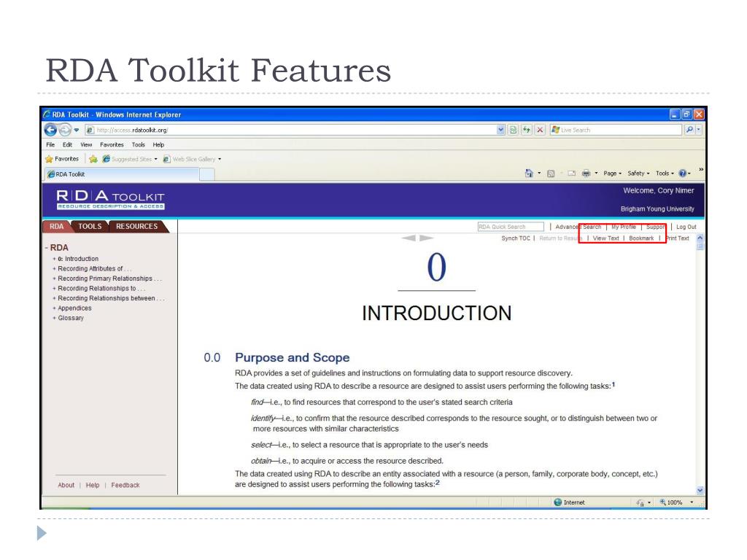The width and height of the screenshot is (747, 560).
Task: Open the Edit menu
Action: (x=68, y=145)
